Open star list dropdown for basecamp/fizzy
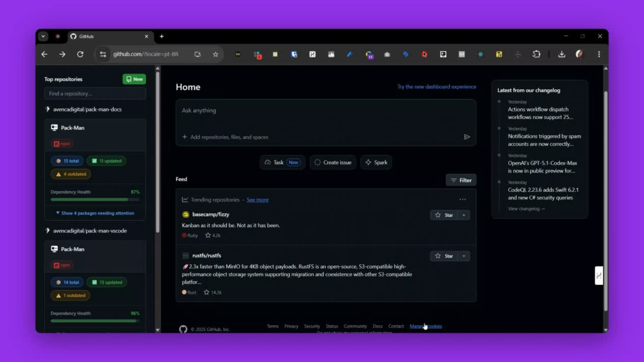Image resolution: width=644 pixels, height=362 pixels. coord(464,215)
